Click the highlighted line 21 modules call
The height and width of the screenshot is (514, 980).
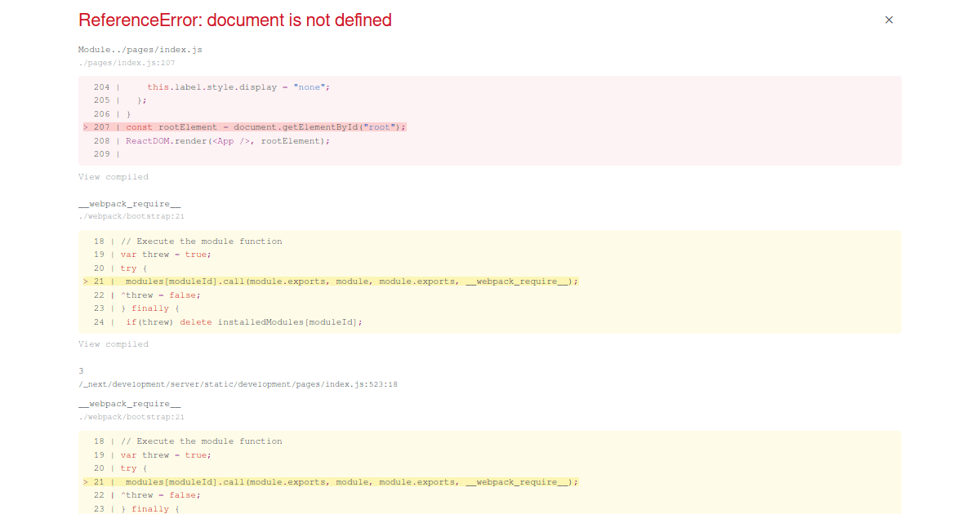point(327,281)
